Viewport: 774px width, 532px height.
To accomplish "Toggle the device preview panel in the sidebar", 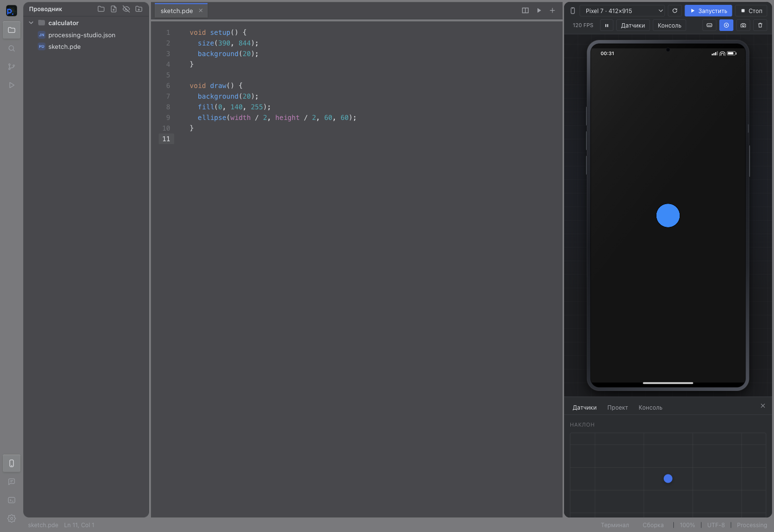I will 12,463.
